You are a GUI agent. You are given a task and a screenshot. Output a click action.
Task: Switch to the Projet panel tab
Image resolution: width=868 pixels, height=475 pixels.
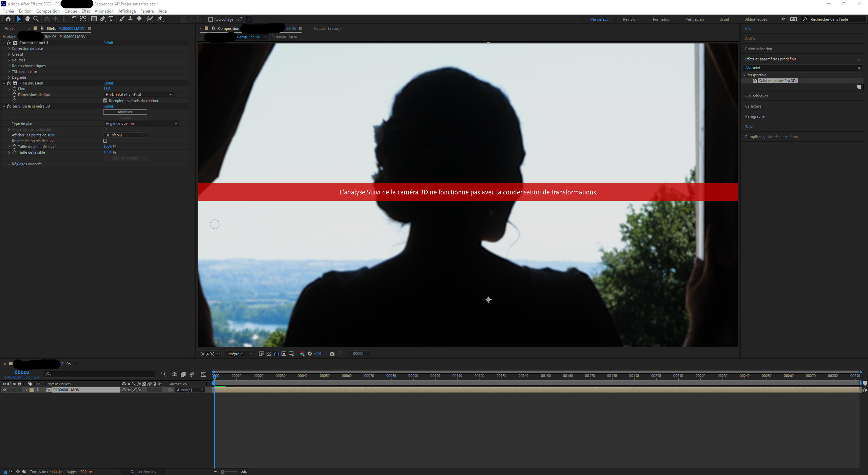[10, 28]
